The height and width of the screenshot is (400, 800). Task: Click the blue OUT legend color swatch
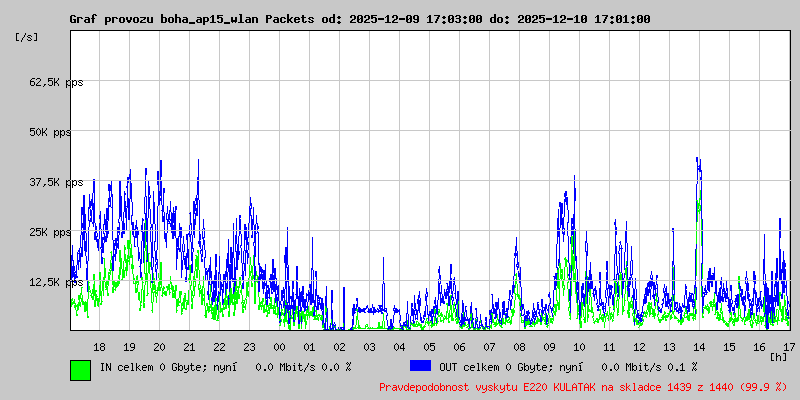(x=420, y=366)
